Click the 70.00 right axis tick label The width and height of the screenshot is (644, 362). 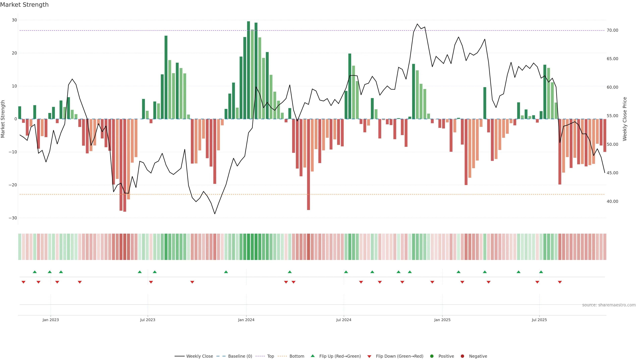(612, 30)
